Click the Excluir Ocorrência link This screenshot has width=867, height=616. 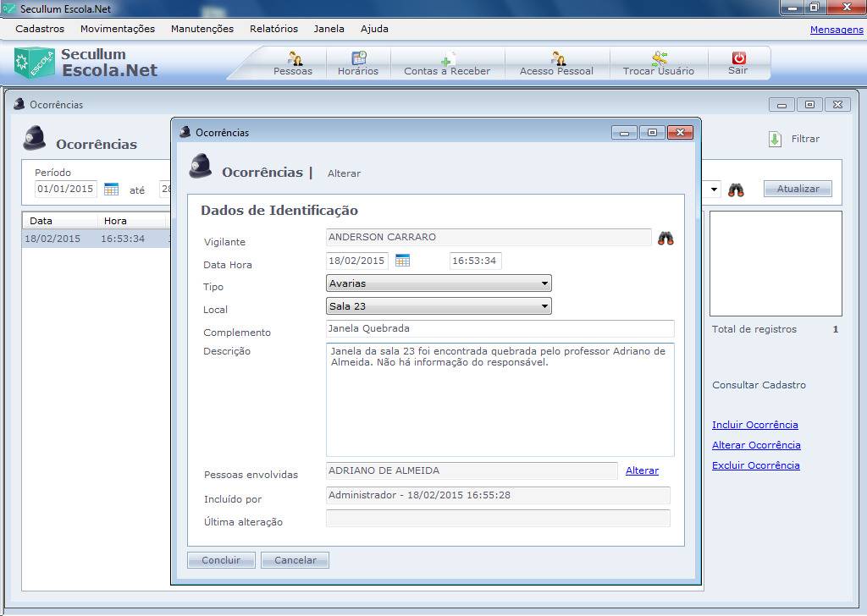pos(755,465)
